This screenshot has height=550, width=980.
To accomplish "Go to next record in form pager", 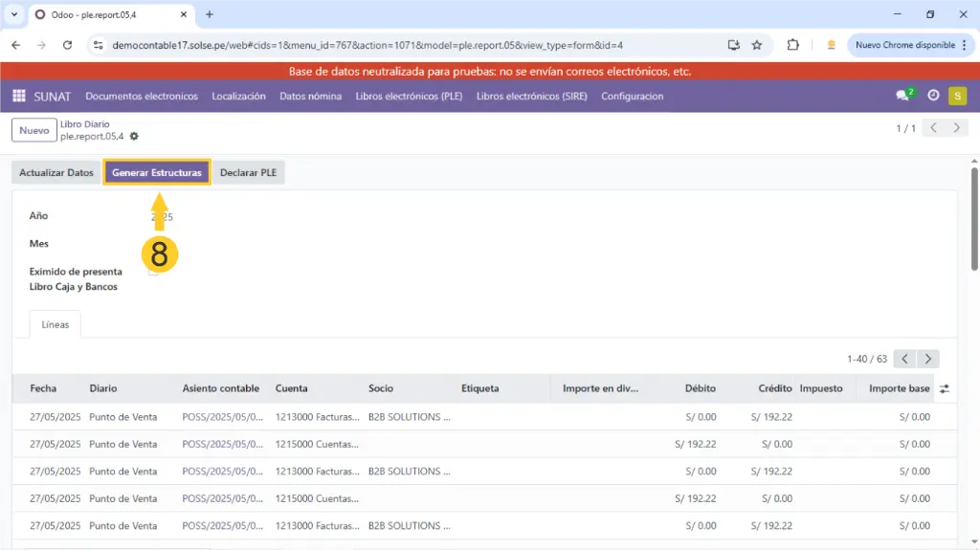I will 955,128.
